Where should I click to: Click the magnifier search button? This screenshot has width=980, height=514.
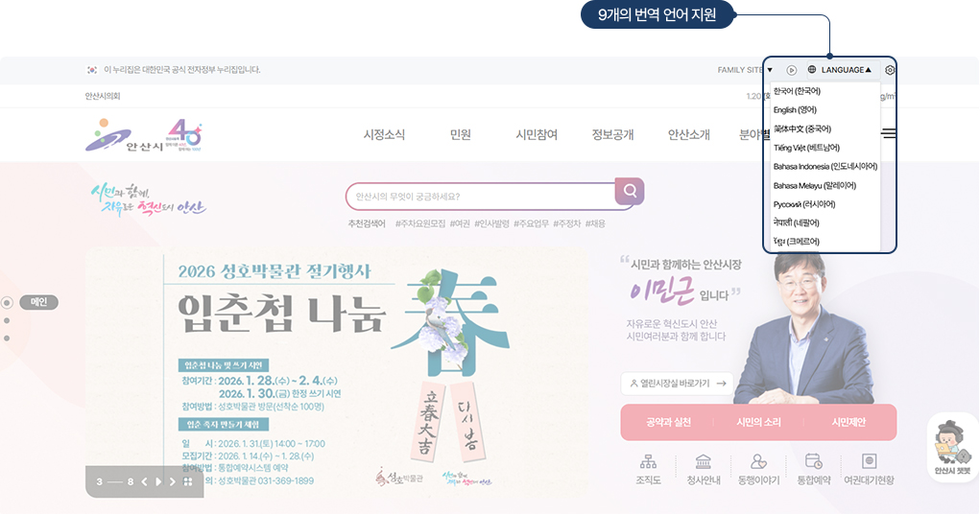(630, 191)
